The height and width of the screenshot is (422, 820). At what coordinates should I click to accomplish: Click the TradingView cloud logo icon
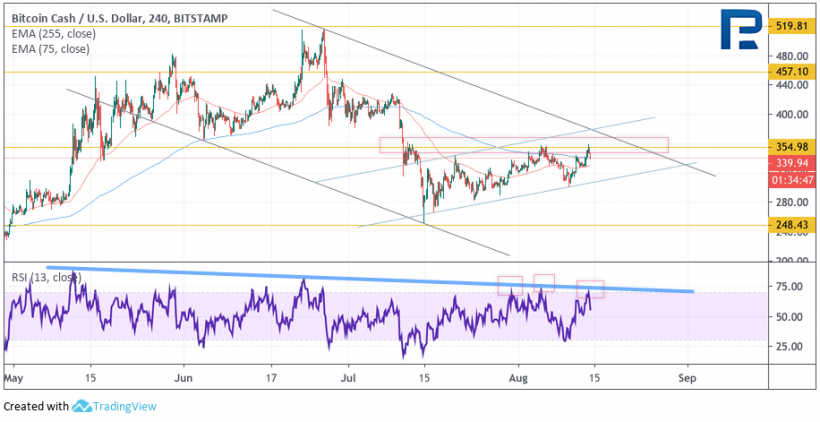click(83, 406)
